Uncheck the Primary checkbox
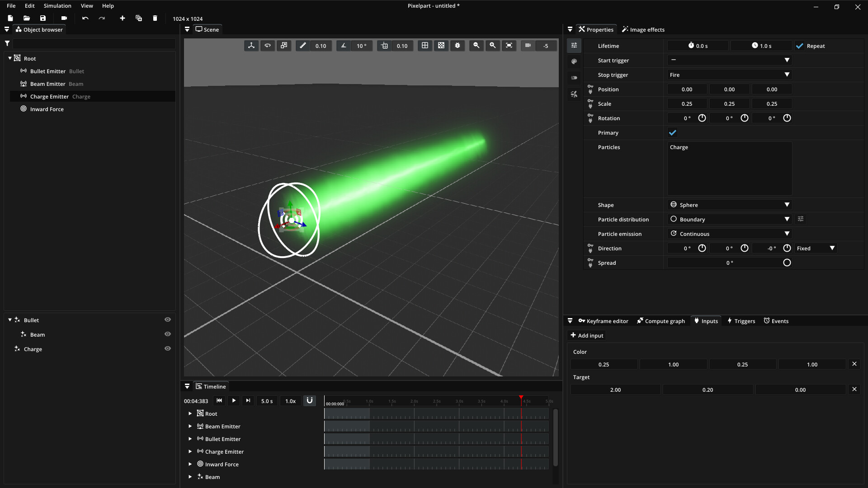Image resolution: width=868 pixels, height=488 pixels. point(673,133)
